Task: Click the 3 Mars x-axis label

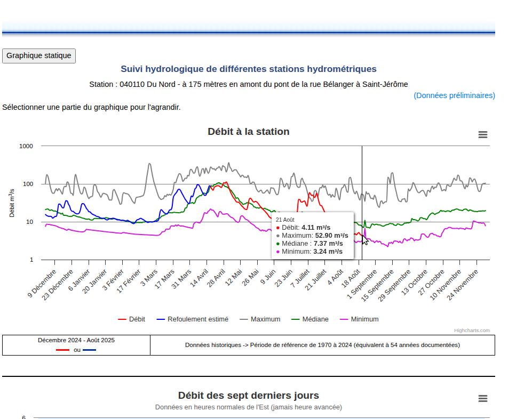Action: (149, 278)
